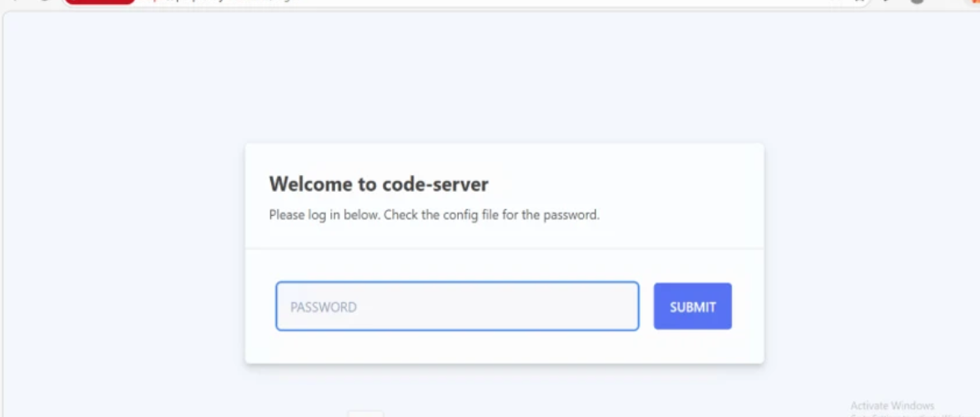Click the icon left of the profile avatar
The image size is (980, 417).
click(887, 2)
